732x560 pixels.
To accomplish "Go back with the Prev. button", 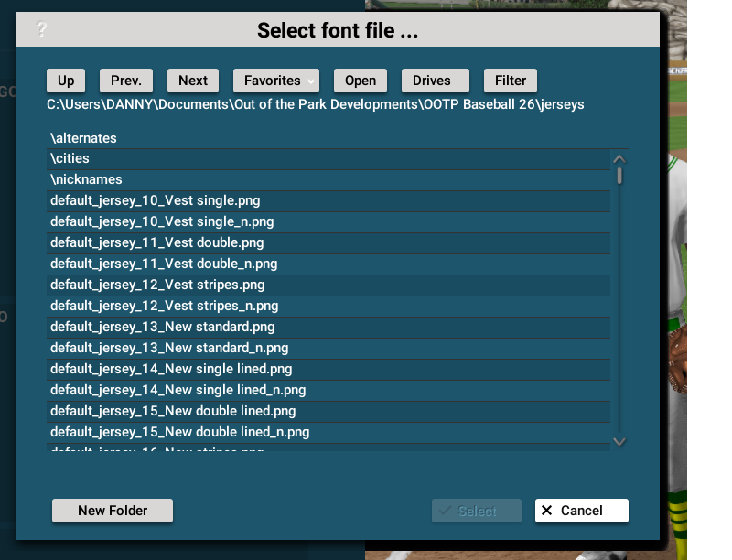I will (x=126, y=81).
